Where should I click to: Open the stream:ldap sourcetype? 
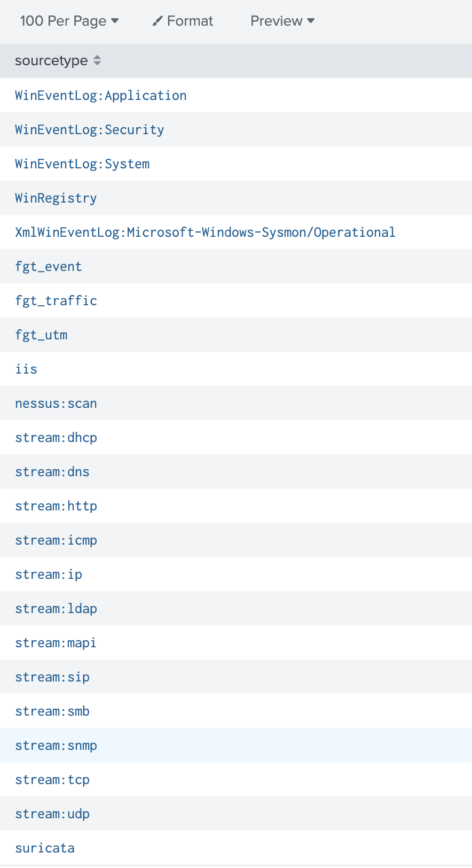tap(56, 608)
